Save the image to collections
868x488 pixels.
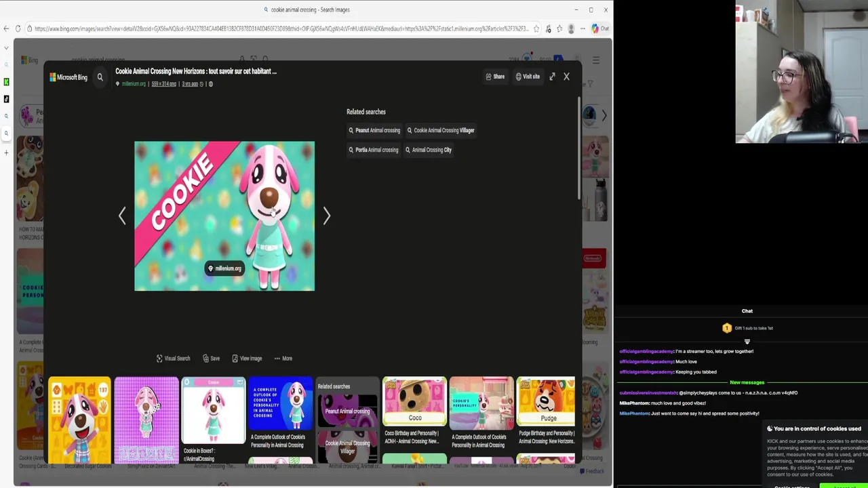211,359
